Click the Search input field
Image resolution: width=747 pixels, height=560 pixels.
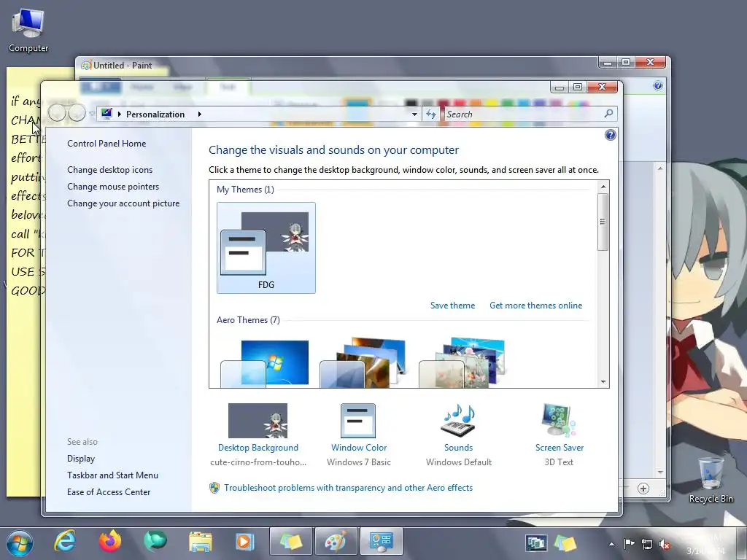pos(524,114)
